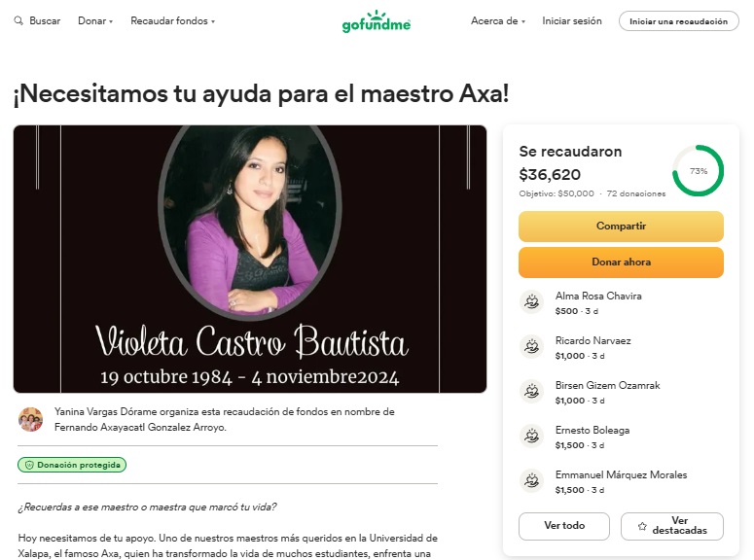Click the donation icon beside Emmanuel Márquez Morales

tap(532, 481)
